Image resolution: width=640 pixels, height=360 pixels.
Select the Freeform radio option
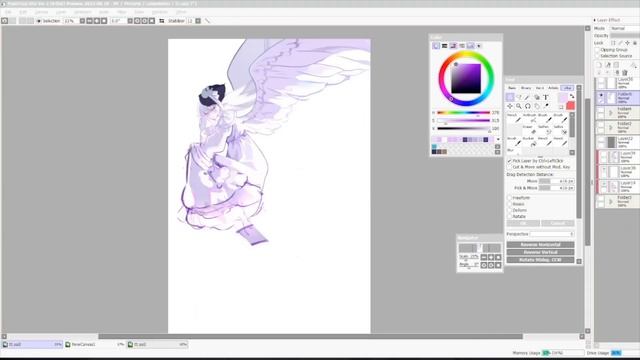coord(509,198)
